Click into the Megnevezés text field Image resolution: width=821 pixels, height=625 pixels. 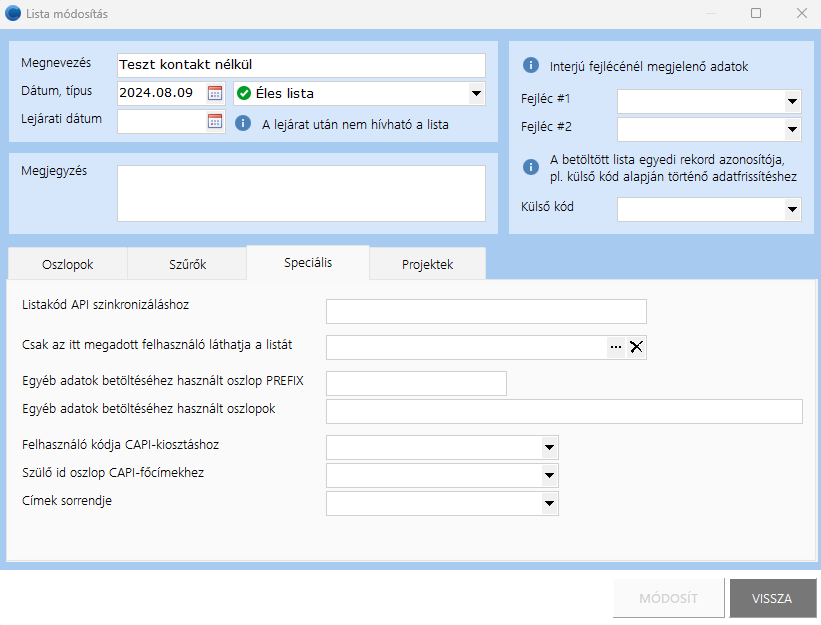point(300,65)
